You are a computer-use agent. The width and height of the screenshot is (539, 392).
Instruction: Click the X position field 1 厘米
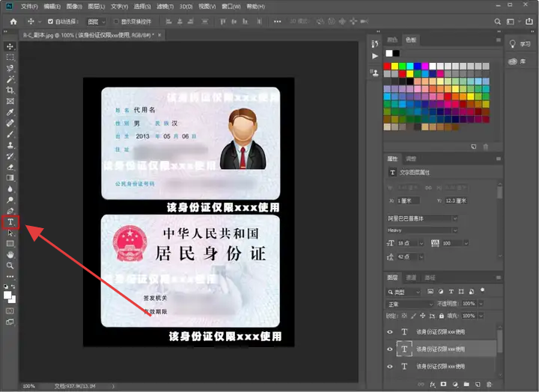tap(409, 200)
